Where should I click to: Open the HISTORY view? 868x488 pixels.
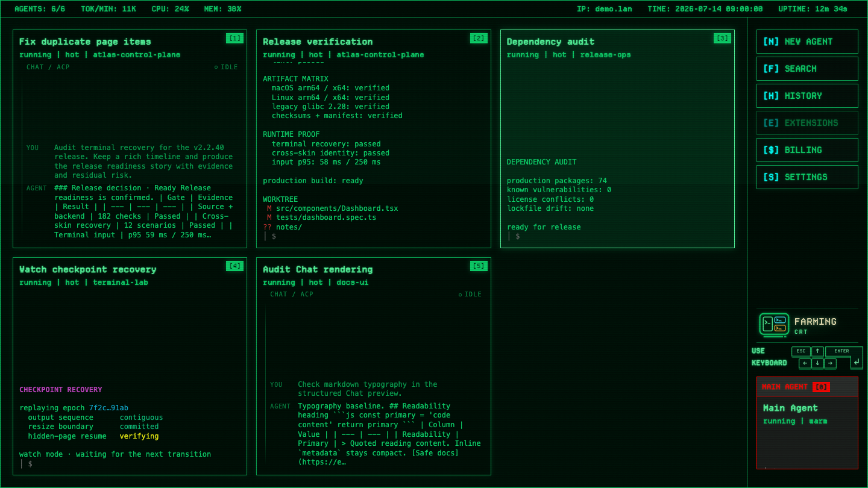(807, 96)
